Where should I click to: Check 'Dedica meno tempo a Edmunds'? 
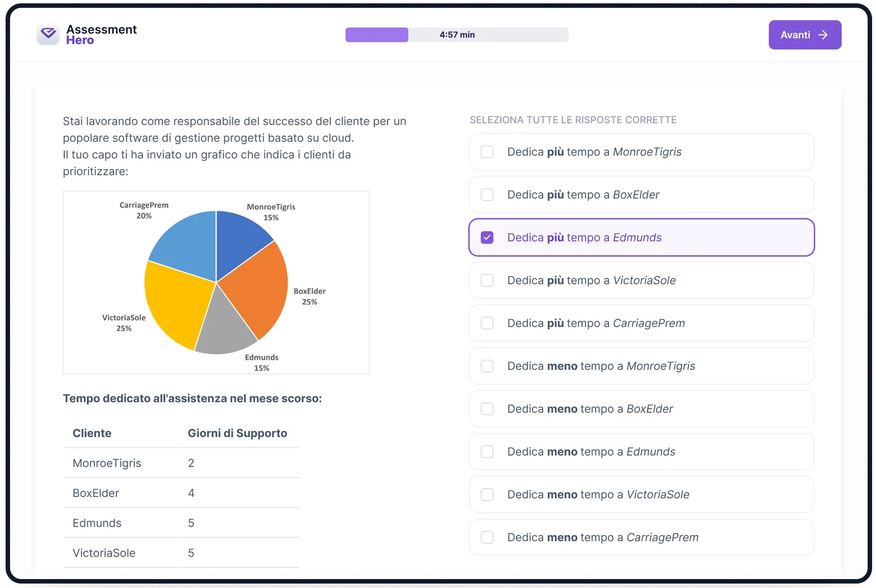tap(487, 451)
